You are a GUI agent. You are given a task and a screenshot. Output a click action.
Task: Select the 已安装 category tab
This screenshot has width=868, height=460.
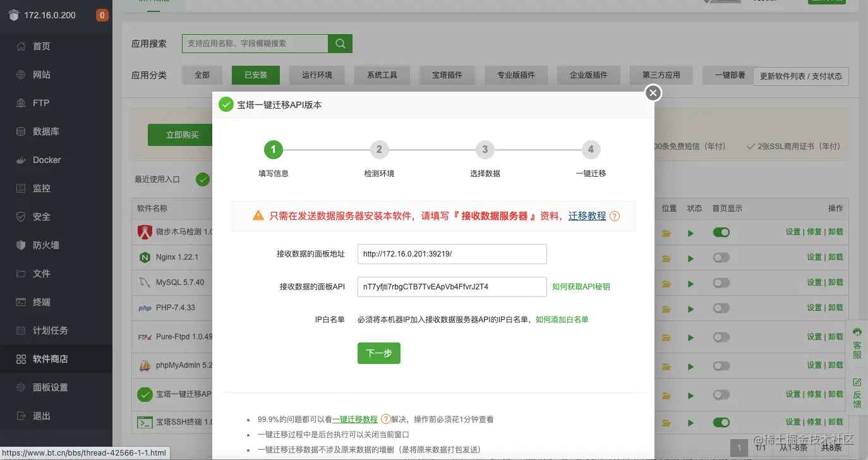256,75
